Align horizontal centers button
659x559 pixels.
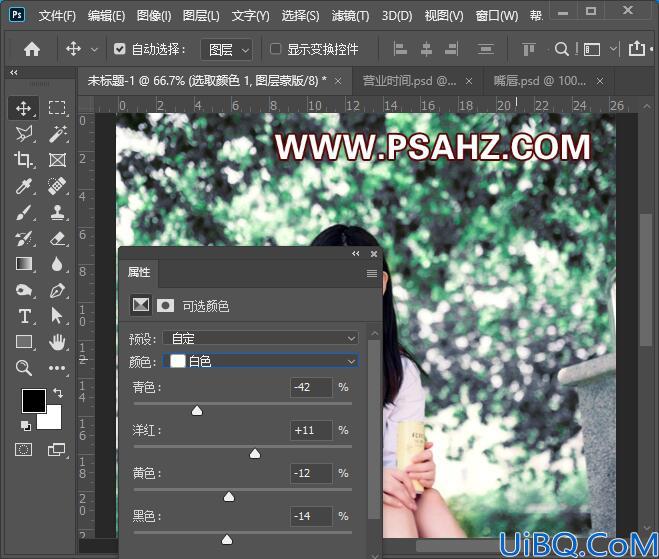coord(426,49)
